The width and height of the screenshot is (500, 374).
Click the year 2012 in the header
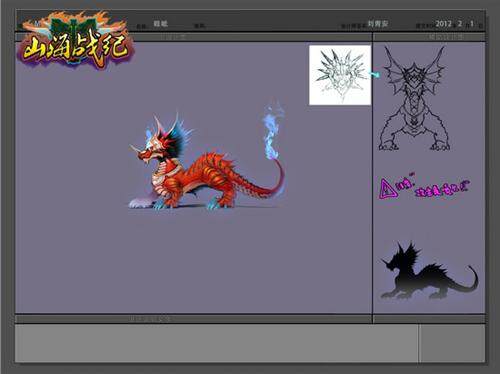click(443, 24)
